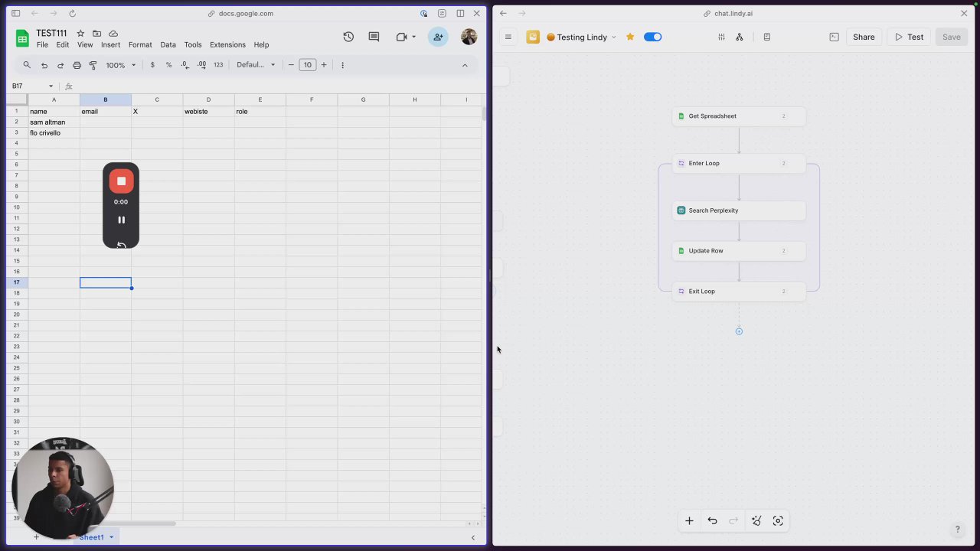Click the Sheets share person-plus button

438,37
